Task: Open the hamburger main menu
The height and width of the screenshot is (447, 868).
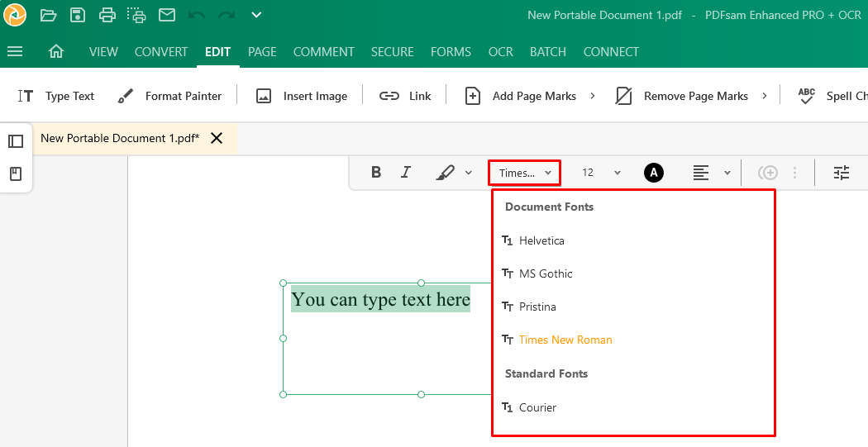Action: click(15, 51)
